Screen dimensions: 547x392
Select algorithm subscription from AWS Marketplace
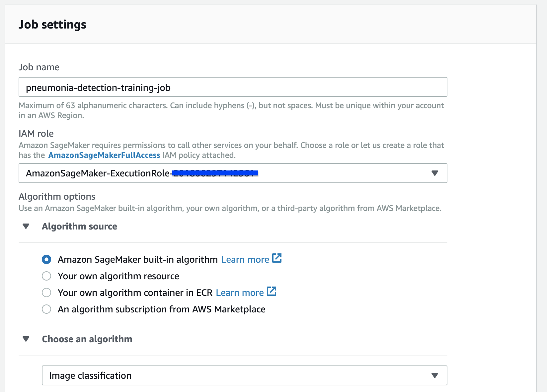46,309
